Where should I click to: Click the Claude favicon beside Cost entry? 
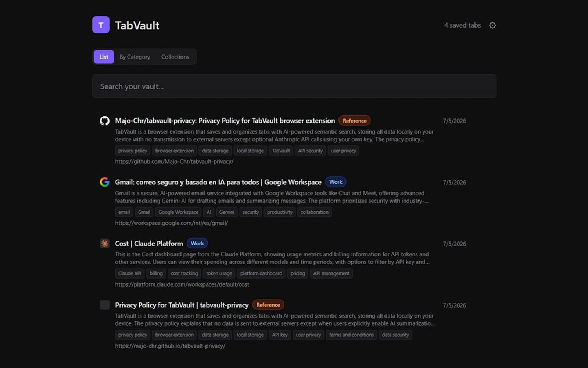click(105, 244)
